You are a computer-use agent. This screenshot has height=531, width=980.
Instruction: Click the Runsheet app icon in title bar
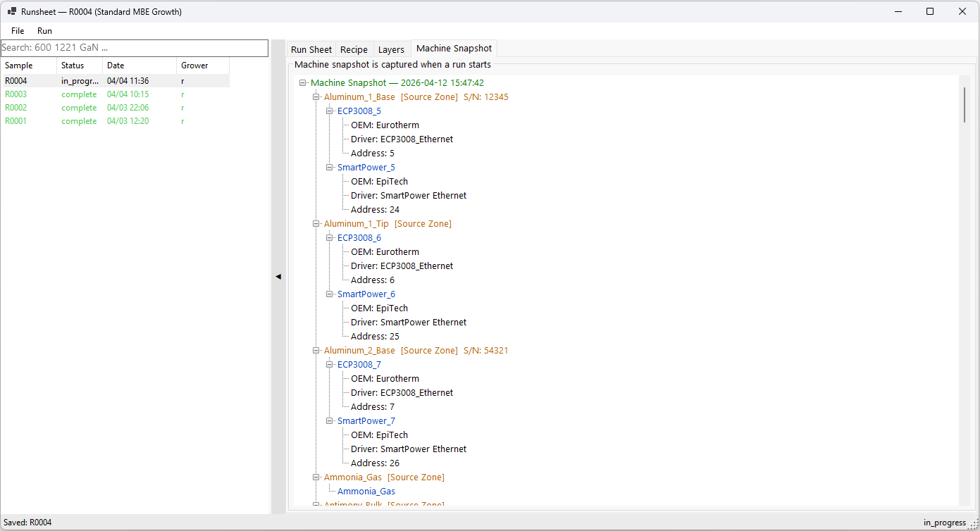tap(12, 11)
